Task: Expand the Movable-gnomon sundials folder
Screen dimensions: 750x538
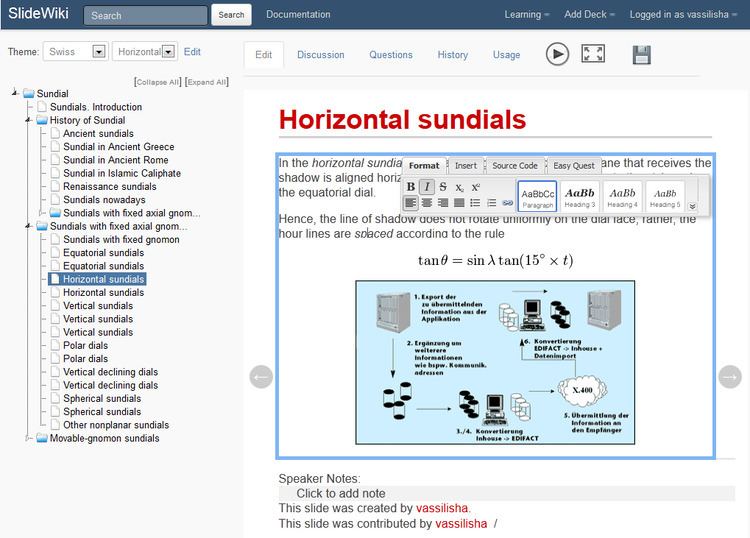Action: pyautogui.click(x=29, y=438)
